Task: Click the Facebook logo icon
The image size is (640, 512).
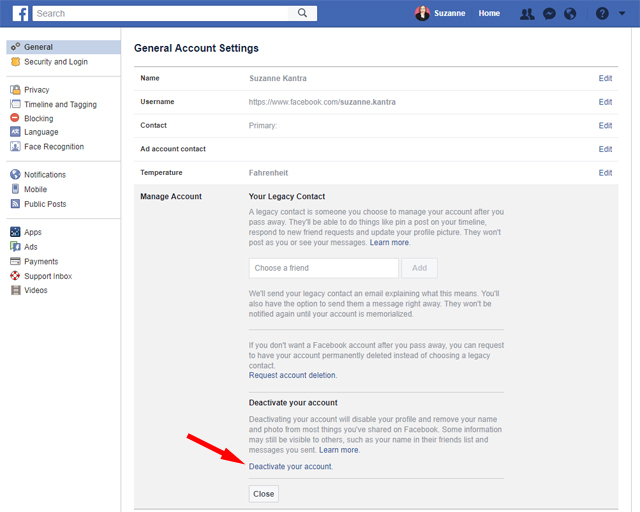Action: pos(20,13)
